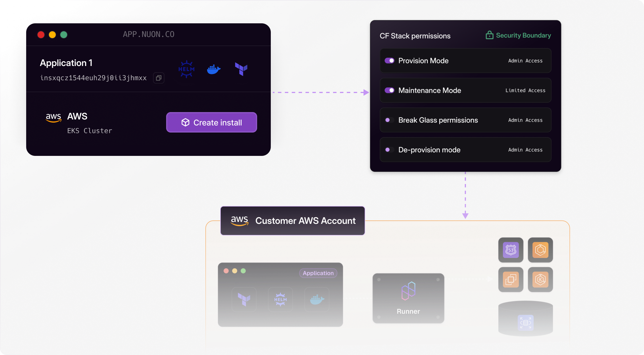Click the blue database icon on cylinder
This screenshot has width=644, height=355.
(x=525, y=323)
